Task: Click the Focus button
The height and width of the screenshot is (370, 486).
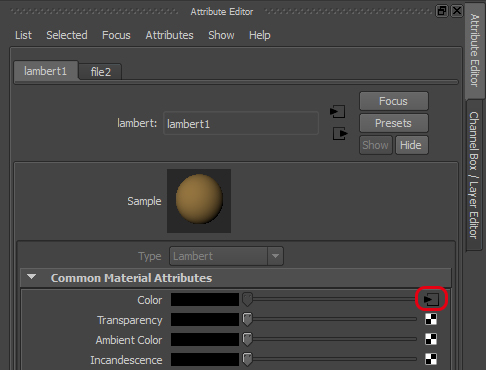Action: [394, 101]
